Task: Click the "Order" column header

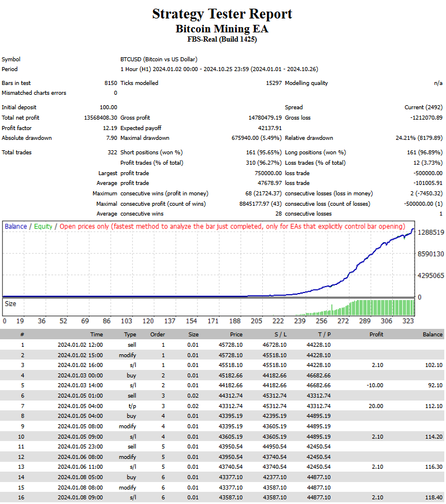Action: click(x=158, y=334)
